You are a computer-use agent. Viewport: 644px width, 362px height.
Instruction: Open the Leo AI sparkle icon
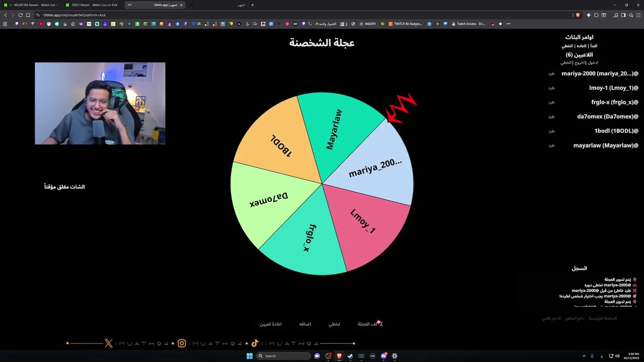point(631,15)
